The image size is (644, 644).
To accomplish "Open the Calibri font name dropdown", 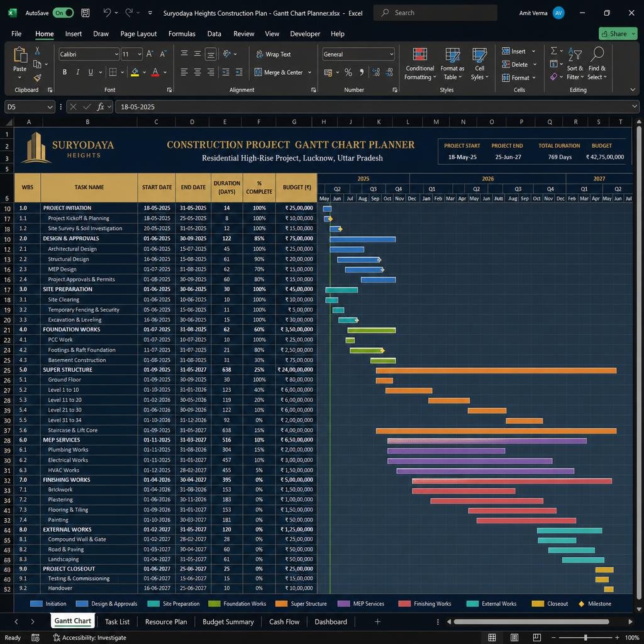I will 116,54.
